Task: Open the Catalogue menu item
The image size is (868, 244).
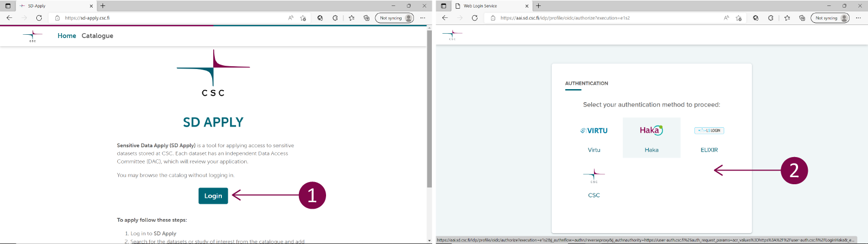Action: [x=97, y=36]
